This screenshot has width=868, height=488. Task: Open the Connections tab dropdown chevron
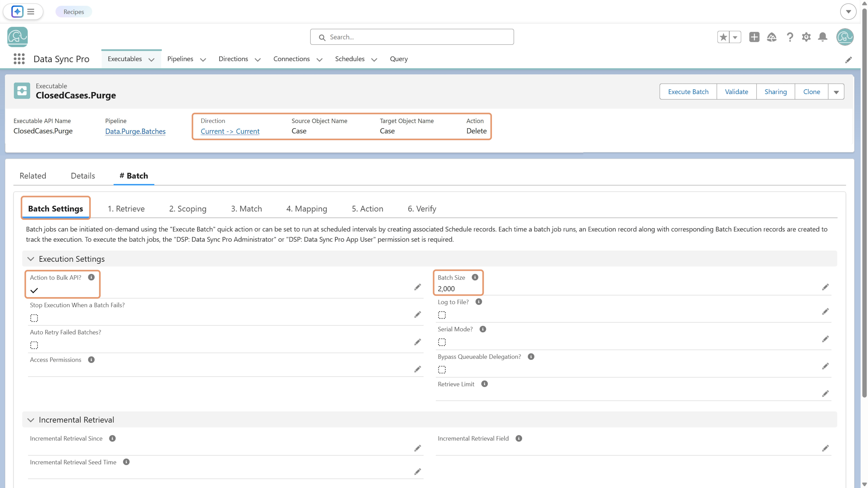pyautogui.click(x=319, y=60)
